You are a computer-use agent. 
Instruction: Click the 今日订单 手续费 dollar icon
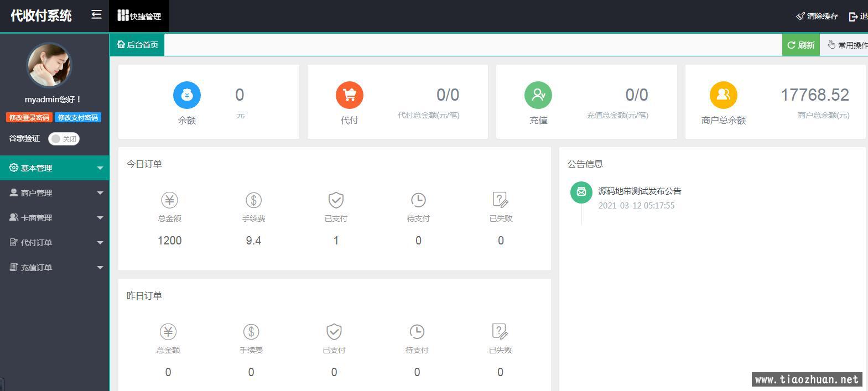click(x=253, y=200)
